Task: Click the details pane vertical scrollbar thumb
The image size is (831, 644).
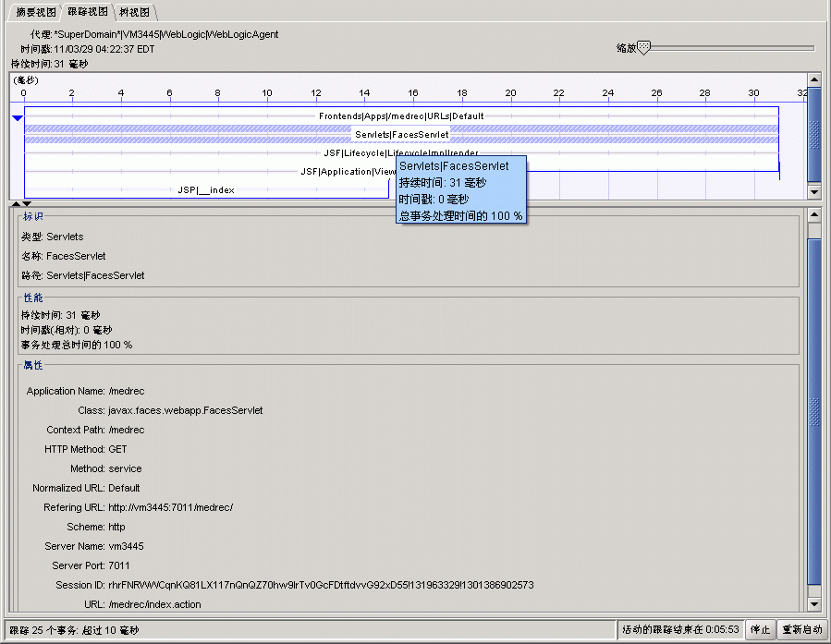Action: [x=814, y=411]
